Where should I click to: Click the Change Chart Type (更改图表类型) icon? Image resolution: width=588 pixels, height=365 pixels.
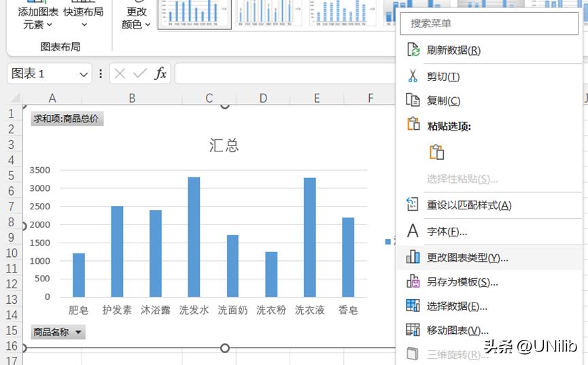coord(413,257)
